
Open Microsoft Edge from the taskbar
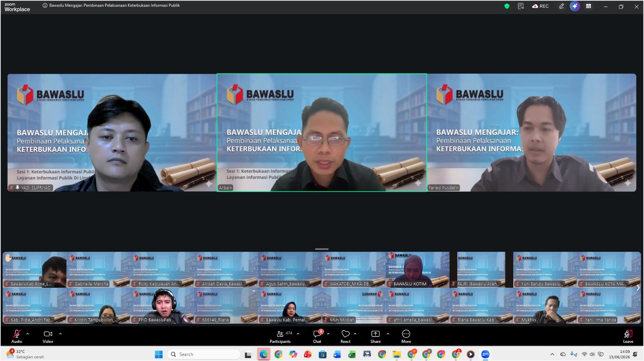click(264, 355)
